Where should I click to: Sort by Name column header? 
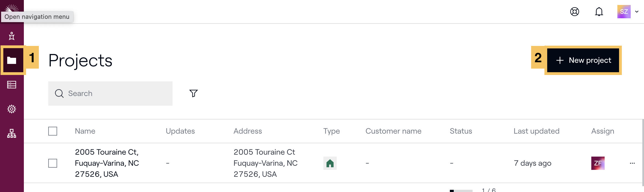pyautogui.click(x=85, y=131)
